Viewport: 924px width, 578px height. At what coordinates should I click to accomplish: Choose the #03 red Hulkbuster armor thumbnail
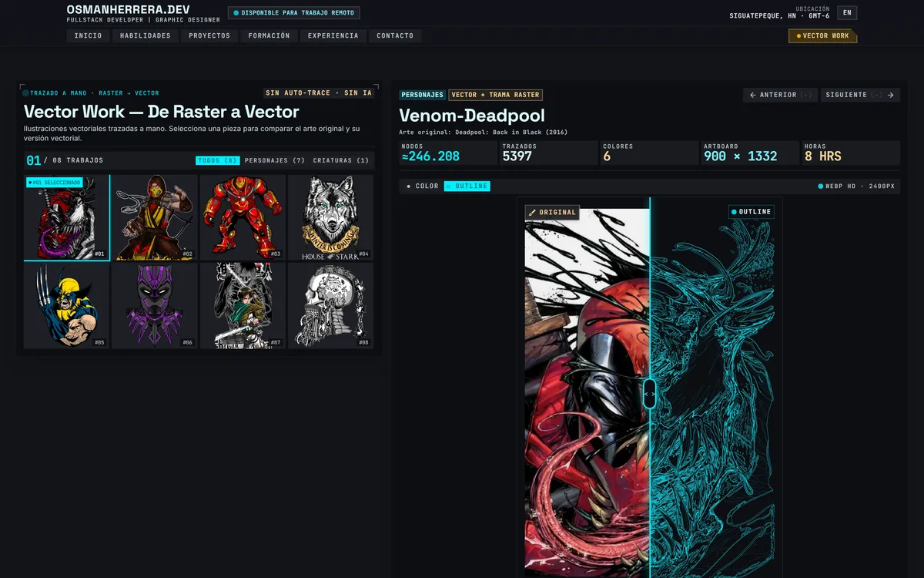[243, 217]
